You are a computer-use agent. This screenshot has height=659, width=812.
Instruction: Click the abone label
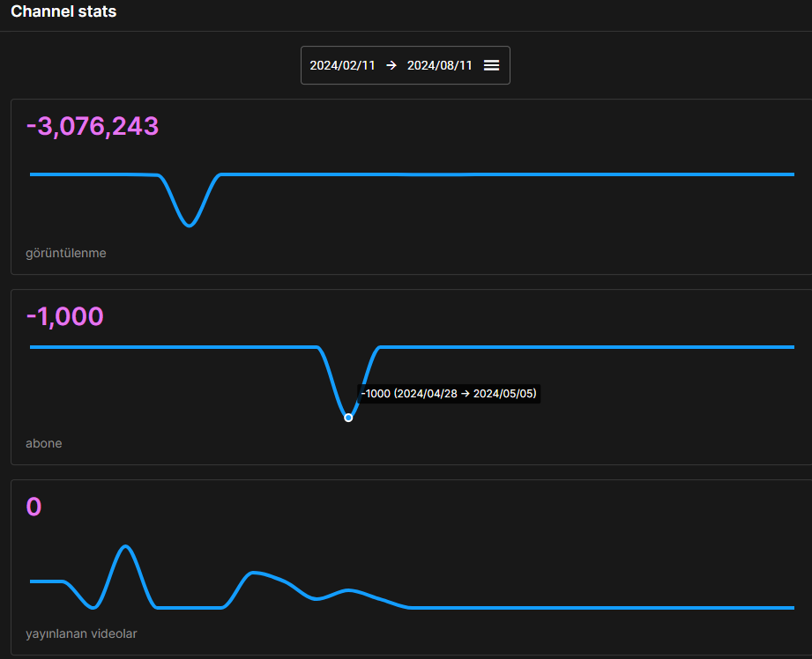pyautogui.click(x=43, y=443)
